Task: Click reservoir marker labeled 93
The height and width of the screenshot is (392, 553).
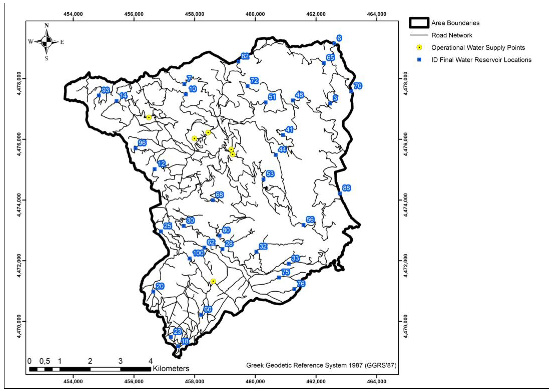Action: coord(99,95)
